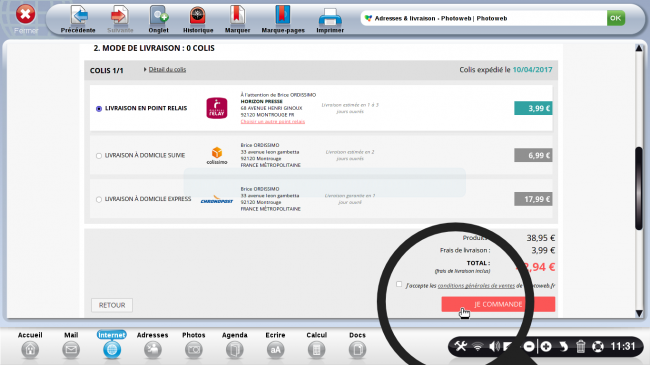Click the Je commande button

click(x=498, y=304)
